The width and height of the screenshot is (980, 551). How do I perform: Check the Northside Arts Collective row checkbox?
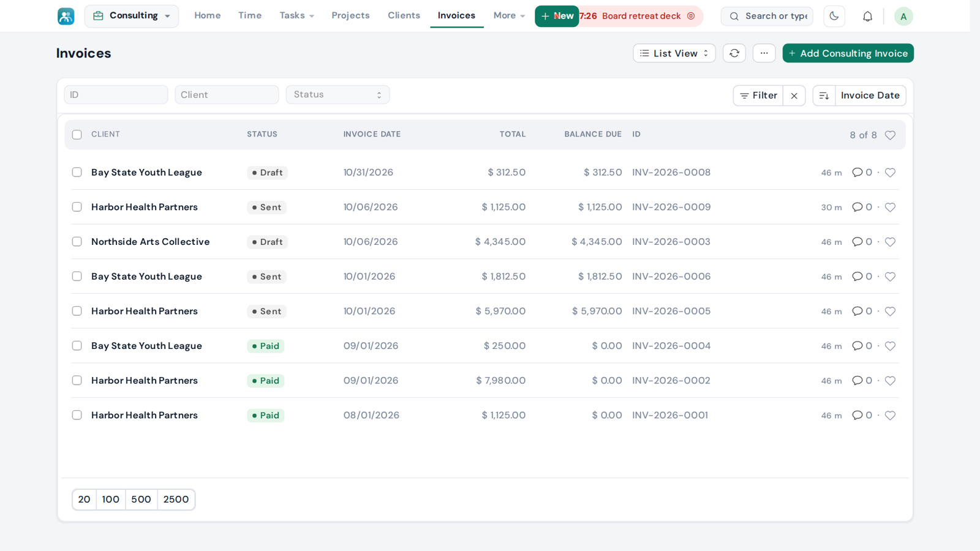[x=77, y=242]
